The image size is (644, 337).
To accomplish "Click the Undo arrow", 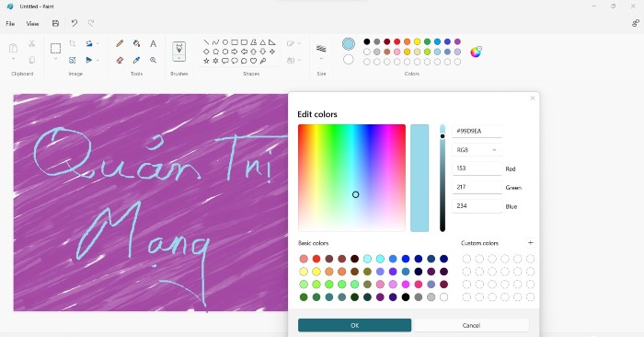I will (74, 23).
